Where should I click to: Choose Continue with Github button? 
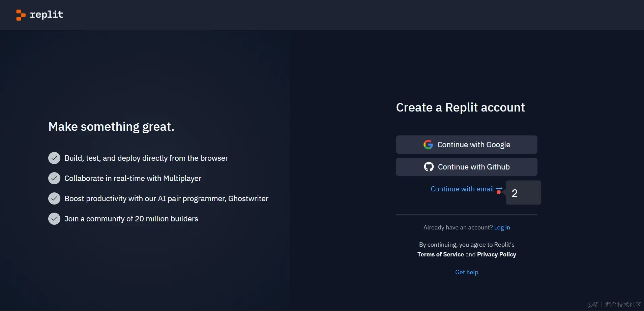[x=467, y=167]
